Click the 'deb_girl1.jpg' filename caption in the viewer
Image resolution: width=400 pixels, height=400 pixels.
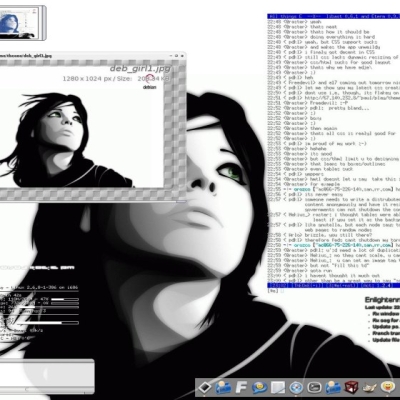[x=140, y=68]
